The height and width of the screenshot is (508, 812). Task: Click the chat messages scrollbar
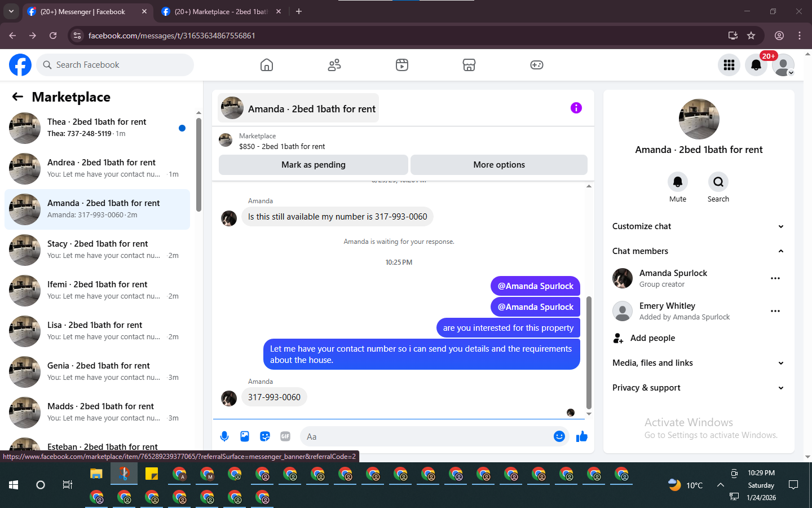[x=589, y=353]
